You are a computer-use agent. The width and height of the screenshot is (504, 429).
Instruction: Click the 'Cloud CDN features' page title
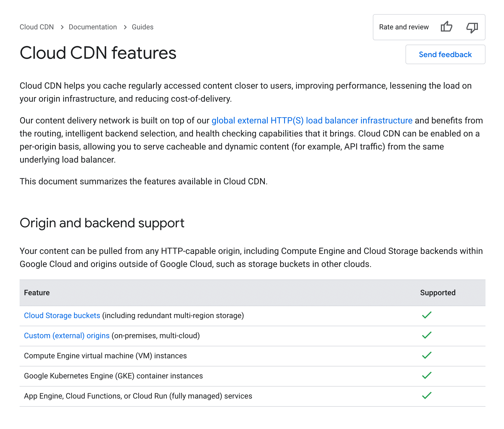pos(98,53)
